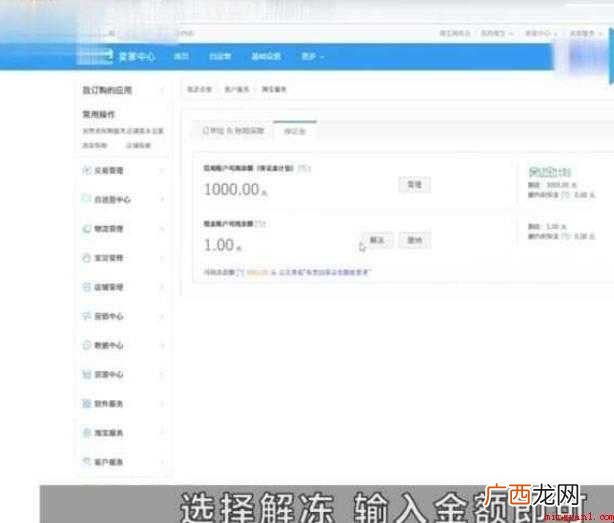Viewport: 614px width, 523px height.
Task: Click the button beside the 1000.00 credit balance
Action: coord(415,184)
